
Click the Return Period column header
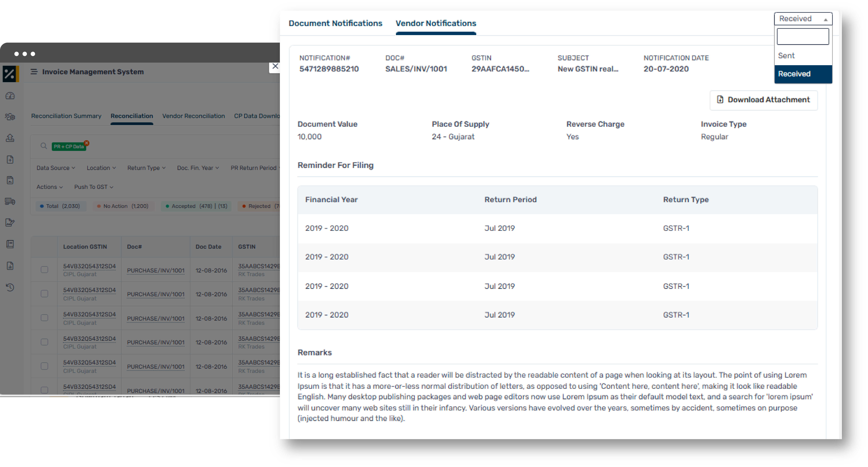tap(510, 200)
